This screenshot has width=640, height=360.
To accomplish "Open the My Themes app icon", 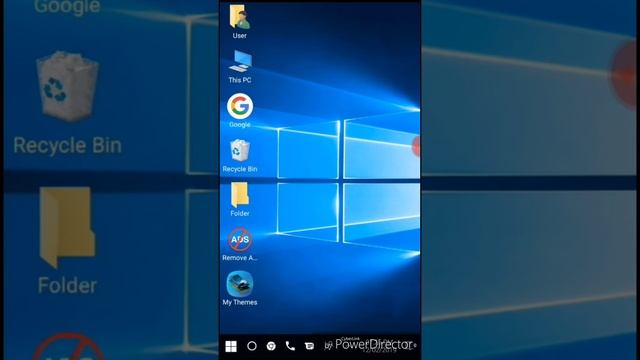I will coord(240,284).
